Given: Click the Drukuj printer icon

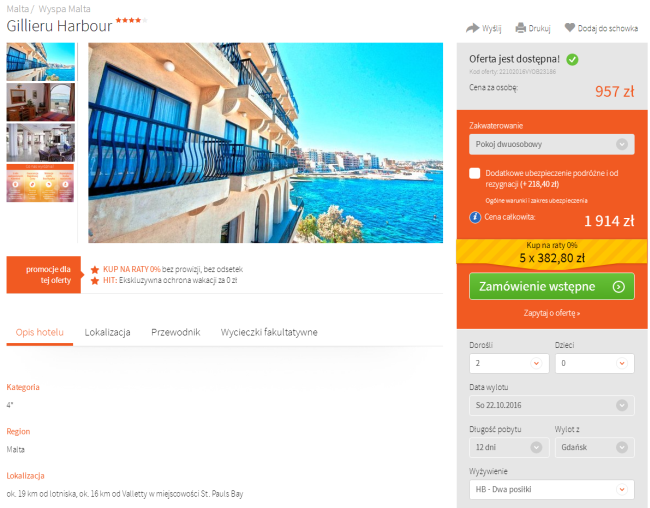Looking at the screenshot, I should [521, 28].
